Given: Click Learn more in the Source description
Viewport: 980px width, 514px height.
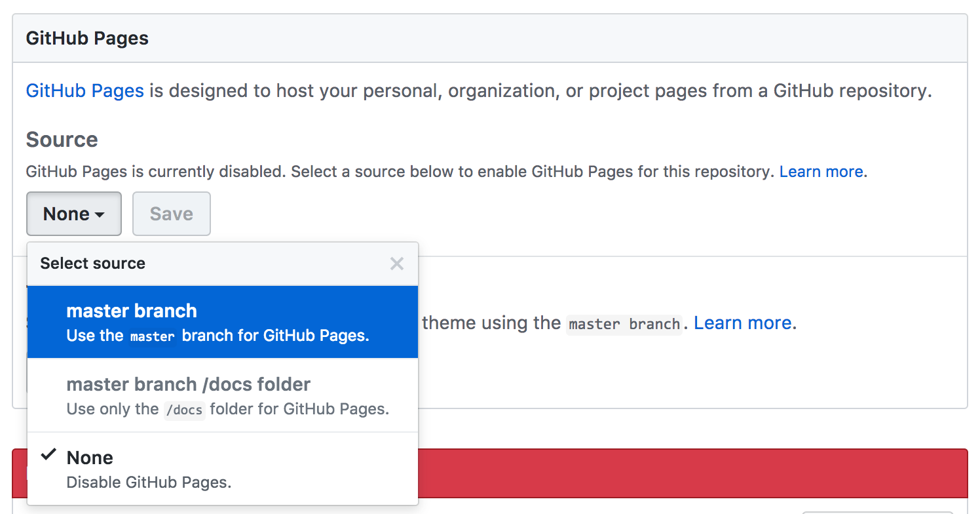Looking at the screenshot, I should click(x=821, y=172).
